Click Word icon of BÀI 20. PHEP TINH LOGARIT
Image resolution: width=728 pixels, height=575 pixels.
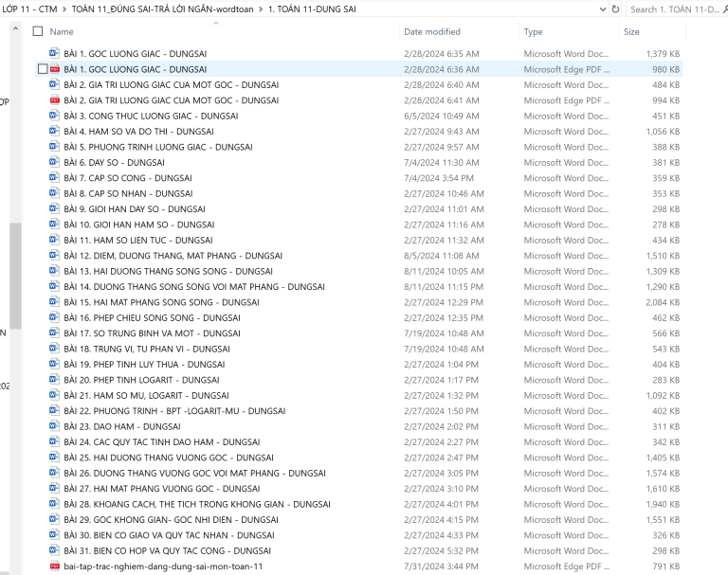click(54, 379)
